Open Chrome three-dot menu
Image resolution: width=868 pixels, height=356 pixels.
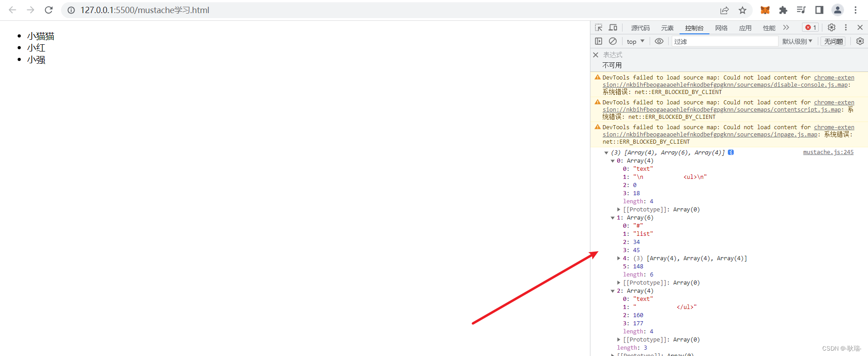pos(855,10)
